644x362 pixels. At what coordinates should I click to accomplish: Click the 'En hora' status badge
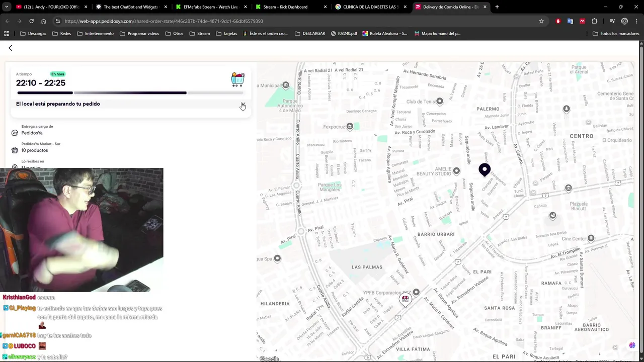(x=57, y=74)
